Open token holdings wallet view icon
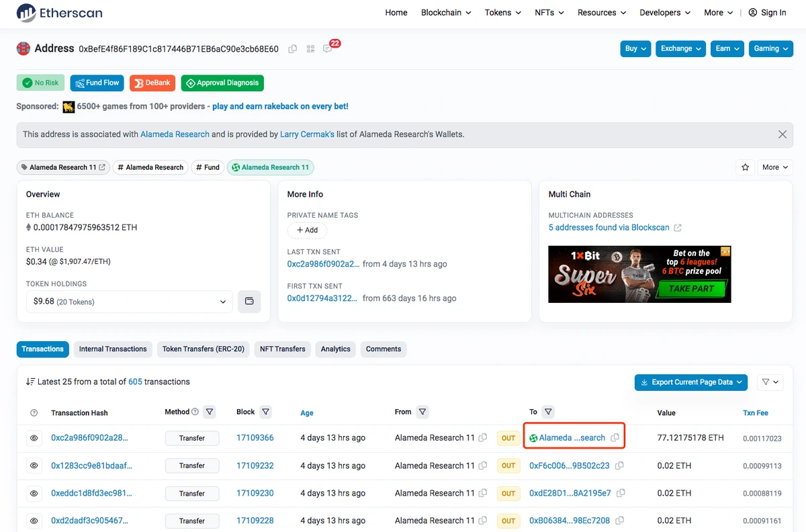This screenshot has width=806, height=532. point(249,302)
